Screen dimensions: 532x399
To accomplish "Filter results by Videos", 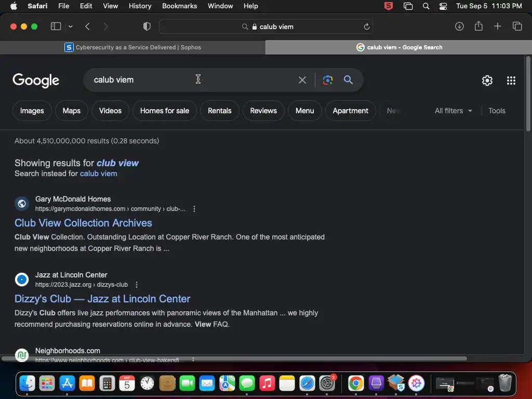I will coord(110,111).
